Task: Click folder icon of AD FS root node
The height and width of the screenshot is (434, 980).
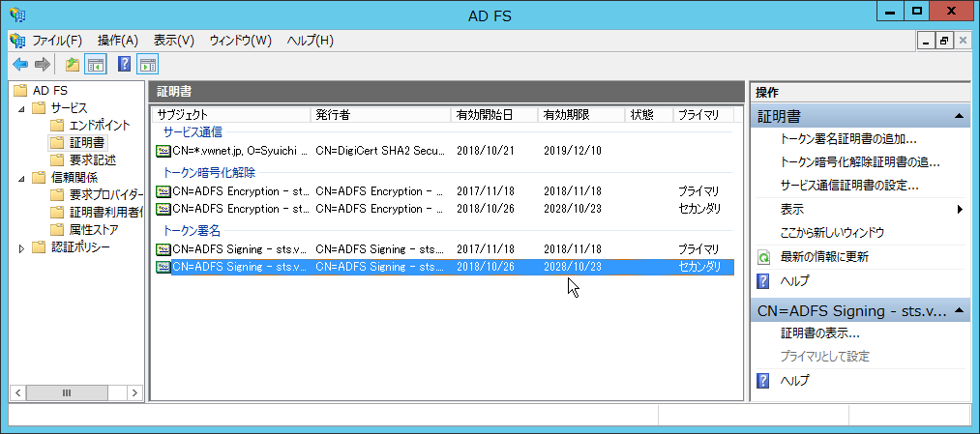Action: (x=20, y=91)
